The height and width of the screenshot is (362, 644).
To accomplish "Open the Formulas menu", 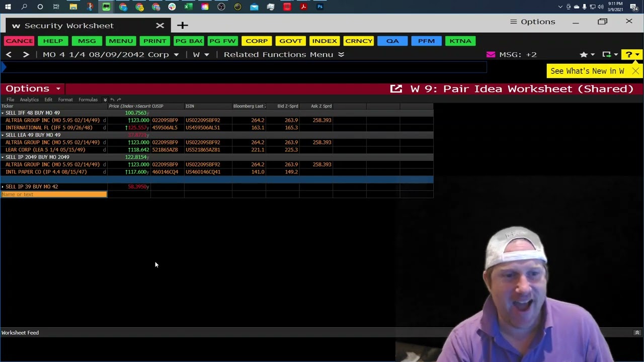I will [88, 100].
